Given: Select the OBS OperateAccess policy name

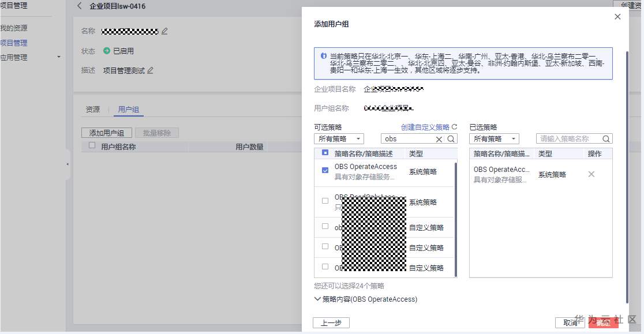Looking at the screenshot, I should [365, 167].
